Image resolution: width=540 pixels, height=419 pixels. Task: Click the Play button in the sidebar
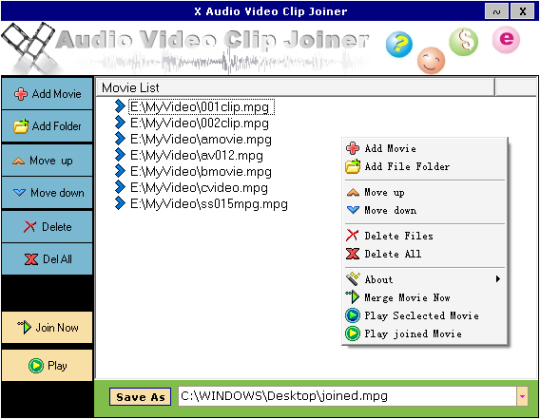coord(47,365)
